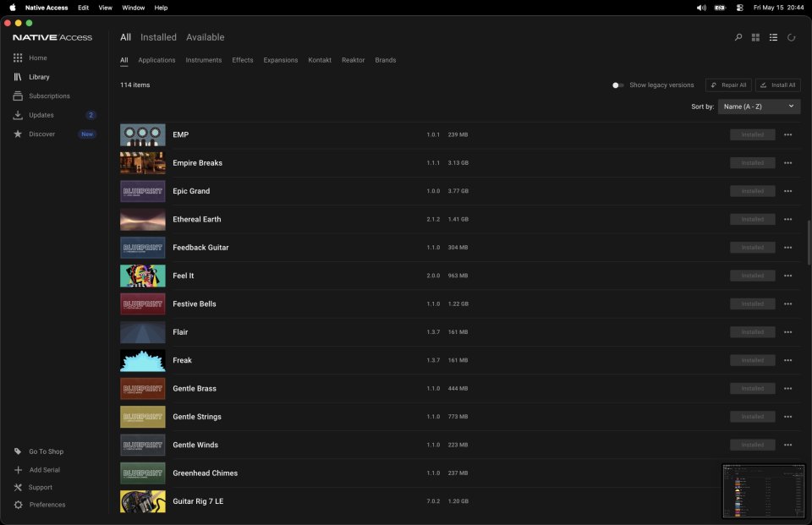The width and height of the screenshot is (812, 525).
Task: Open more options for Gentle Strings
Action: [x=787, y=417]
